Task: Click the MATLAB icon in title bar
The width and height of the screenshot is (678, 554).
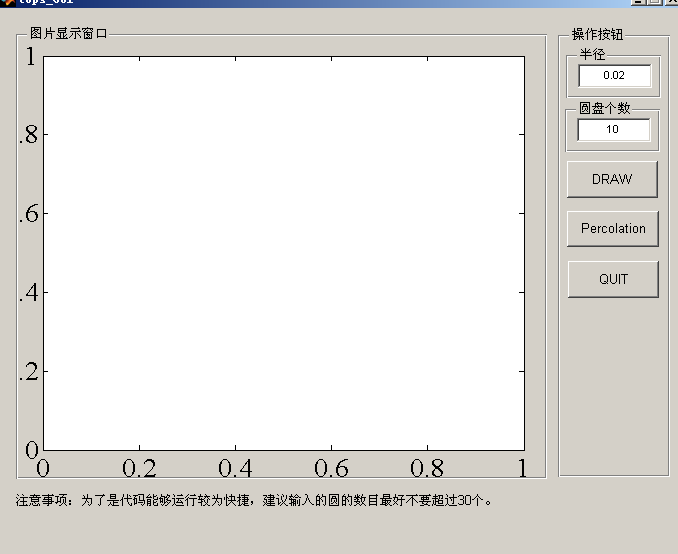Action: [7, 2]
